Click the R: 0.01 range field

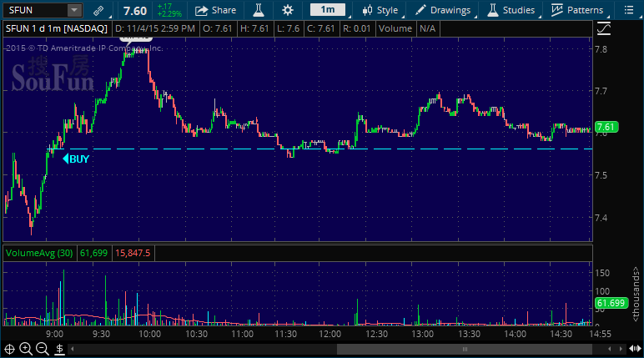(356, 28)
